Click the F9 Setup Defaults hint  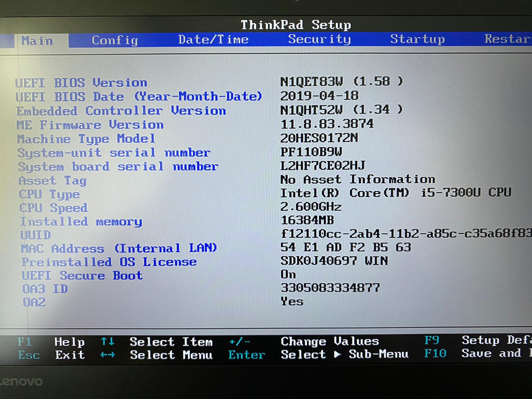coord(478,340)
